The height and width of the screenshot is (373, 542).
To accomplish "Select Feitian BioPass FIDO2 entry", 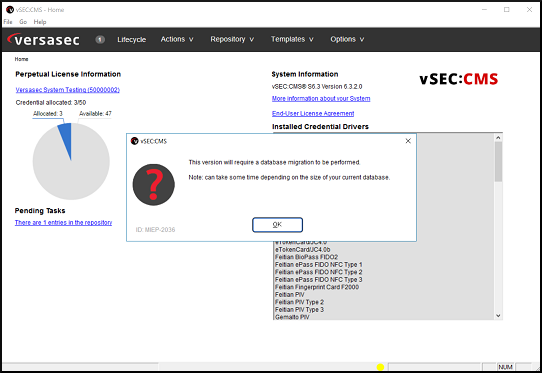I will 306,257.
